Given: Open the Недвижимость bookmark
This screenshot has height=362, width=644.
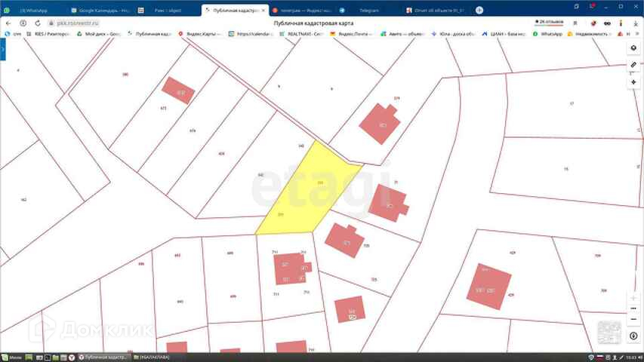Looking at the screenshot, I should (x=590, y=34).
